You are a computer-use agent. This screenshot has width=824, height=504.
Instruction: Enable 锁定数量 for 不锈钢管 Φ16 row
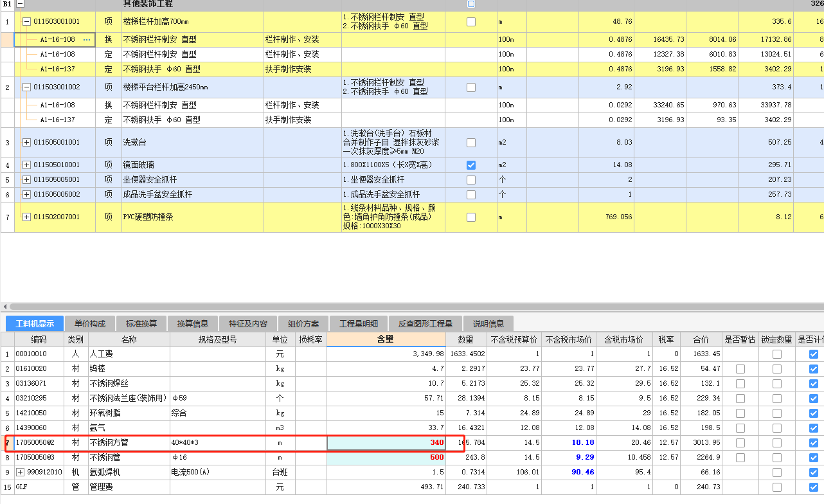(x=777, y=458)
